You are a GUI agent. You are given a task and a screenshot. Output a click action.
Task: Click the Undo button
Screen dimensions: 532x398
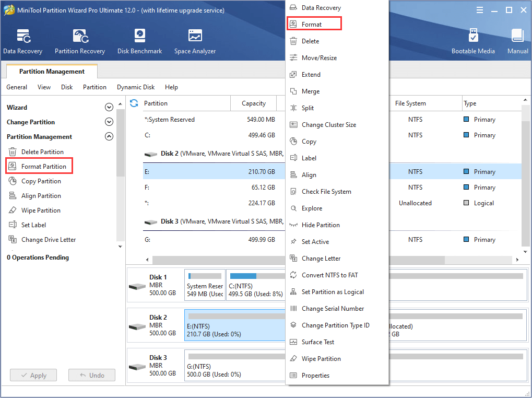click(92, 375)
